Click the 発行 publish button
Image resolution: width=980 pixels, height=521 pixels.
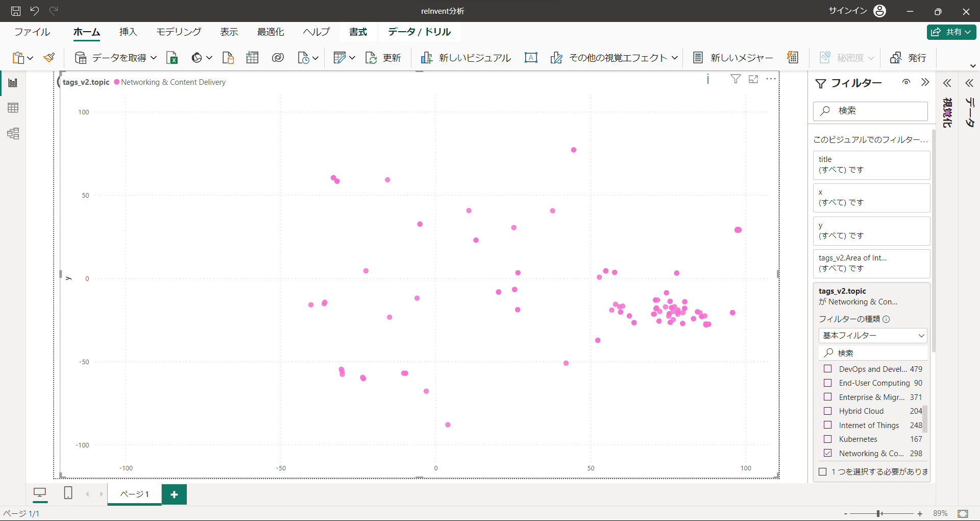(x=908, y=58)
